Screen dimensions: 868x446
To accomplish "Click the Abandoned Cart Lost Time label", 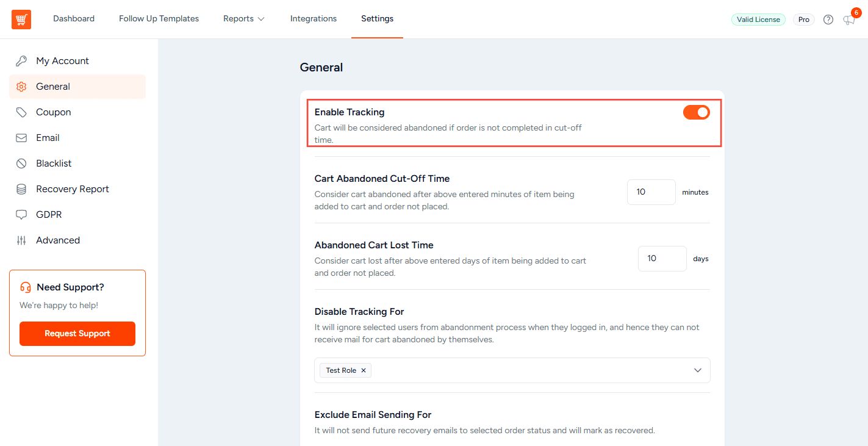I will (374, 245).
